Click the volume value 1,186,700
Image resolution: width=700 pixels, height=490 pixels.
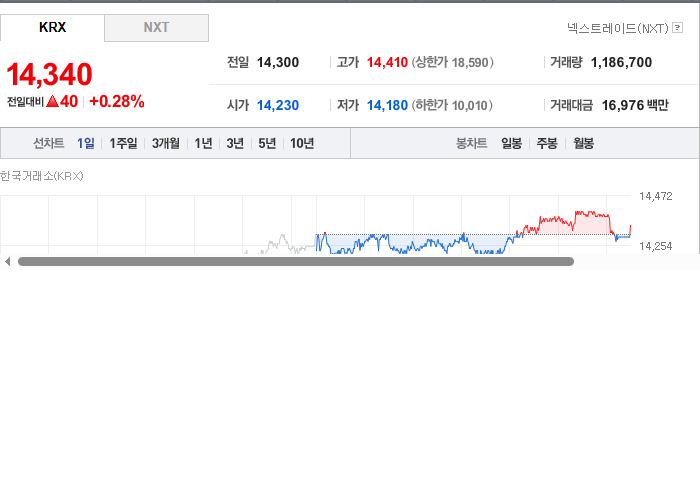point(621,62)
